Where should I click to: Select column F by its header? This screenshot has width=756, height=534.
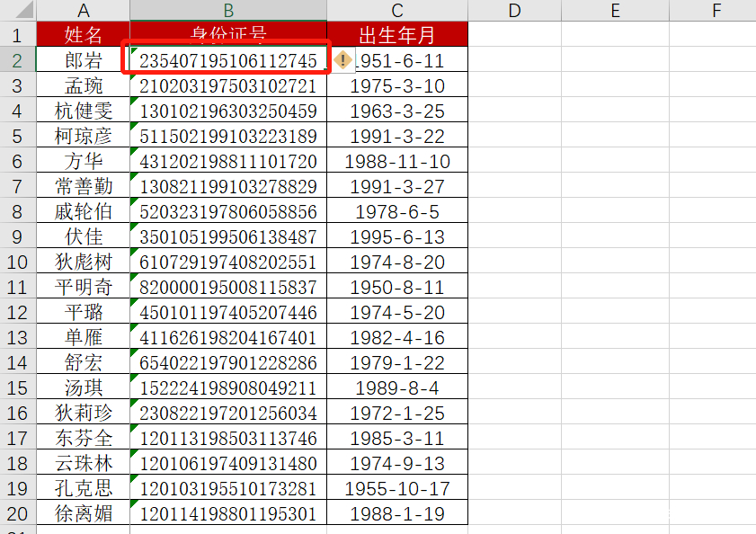pos(716,10)
